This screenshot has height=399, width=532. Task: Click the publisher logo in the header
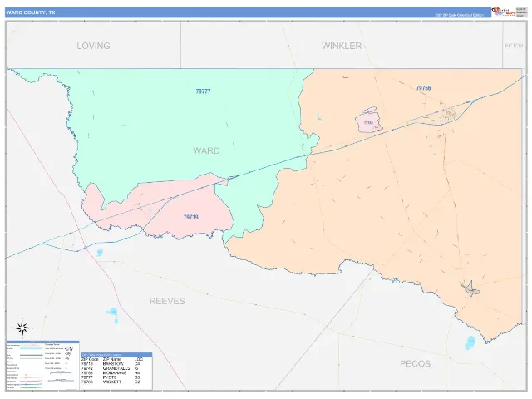click(x=504, y=12)
